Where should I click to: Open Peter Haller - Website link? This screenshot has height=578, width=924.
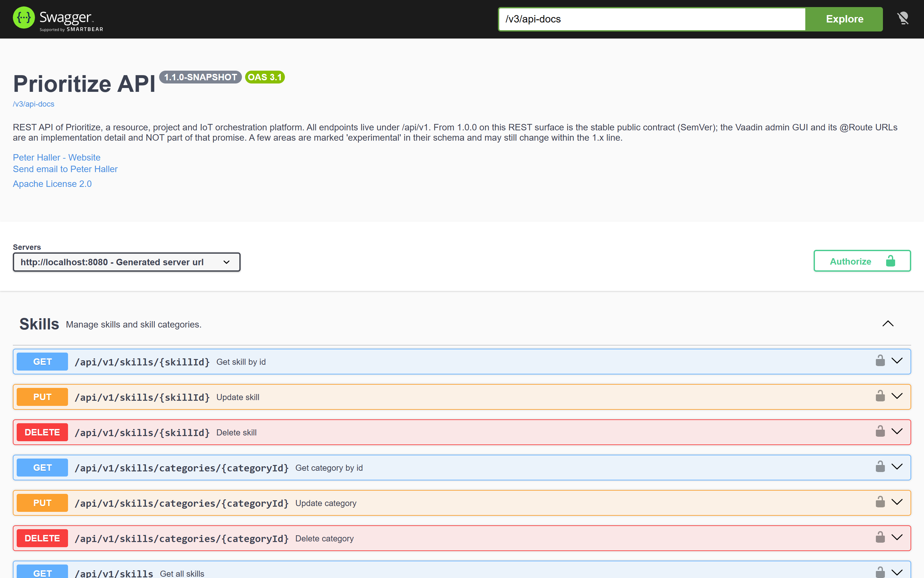(56, 157)
